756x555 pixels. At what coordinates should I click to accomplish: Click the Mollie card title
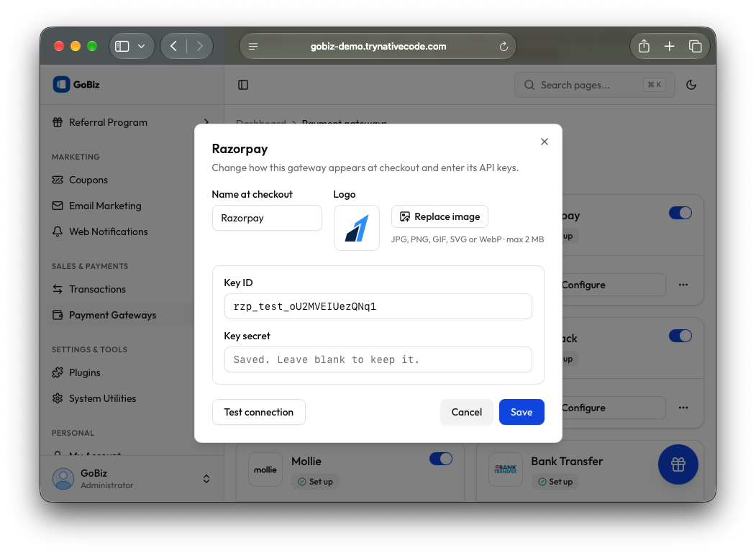tap(306, 462)
